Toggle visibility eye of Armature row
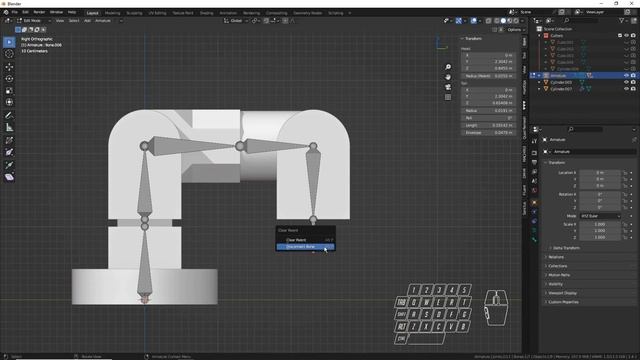Viewport: 640px width, 360px height. click(x=627, y=76)
